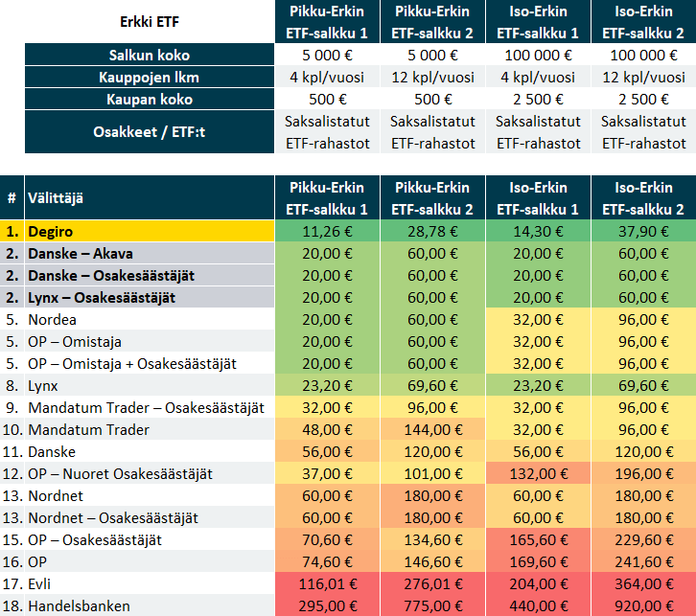Select the plain 'Lynx' row ranked 8

pyautogui.click(x=137, y=385)
